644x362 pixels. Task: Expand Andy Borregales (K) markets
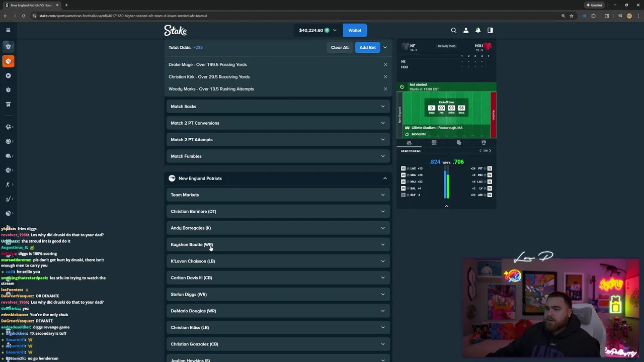(x=278, y=228)
